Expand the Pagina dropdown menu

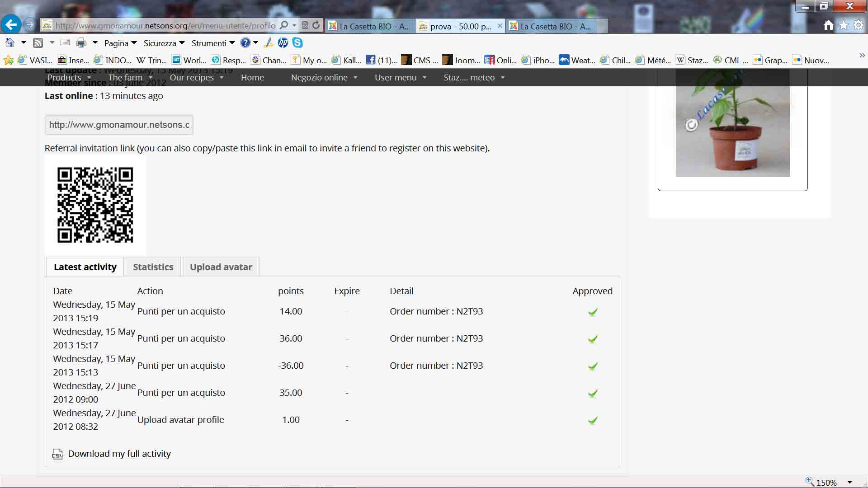(120, 43)
